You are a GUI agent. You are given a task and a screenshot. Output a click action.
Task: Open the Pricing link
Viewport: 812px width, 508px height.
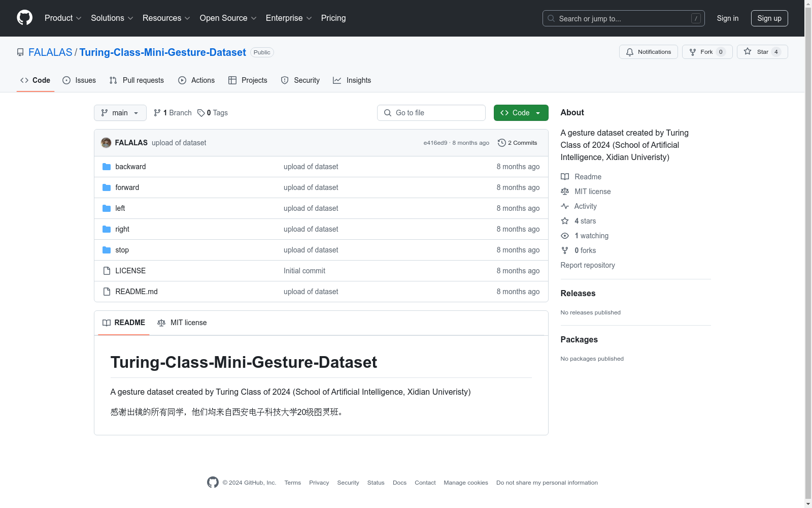point(333,18)
